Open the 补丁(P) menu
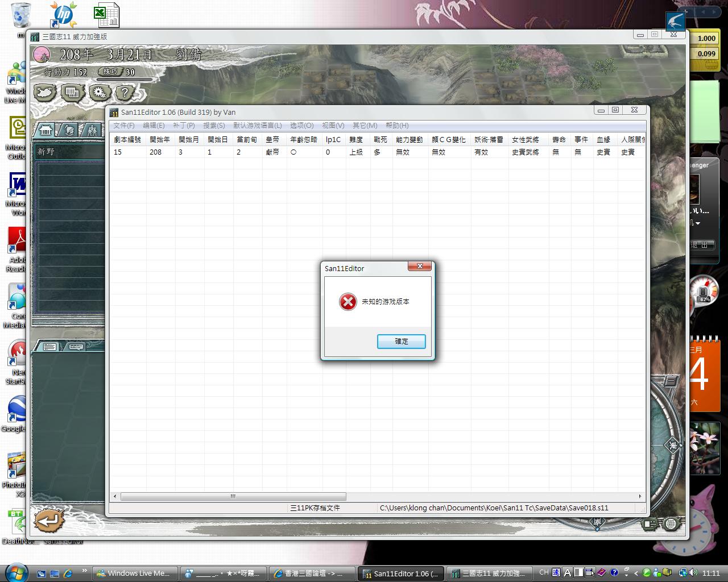The width and height of the screenshot is (728, 582). pyautogui.click(x=184, y=126)
